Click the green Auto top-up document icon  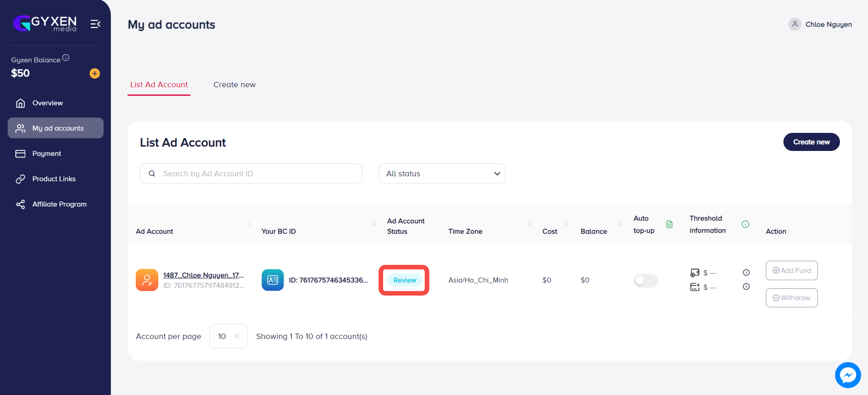click(669, 224)
